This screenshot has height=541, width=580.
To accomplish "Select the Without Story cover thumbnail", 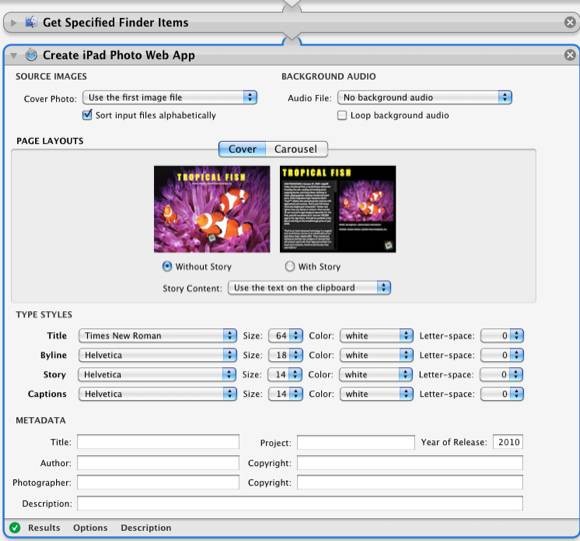I will 212,209.
